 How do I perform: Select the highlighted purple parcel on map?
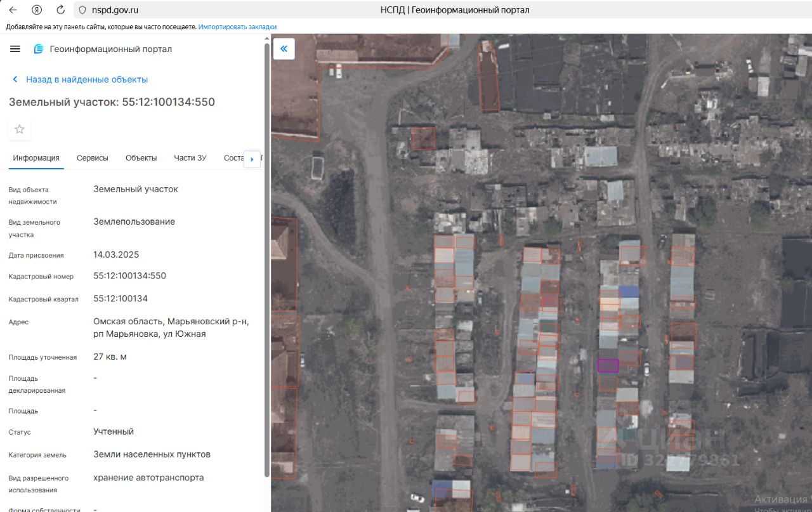click(x=608, y=365)
